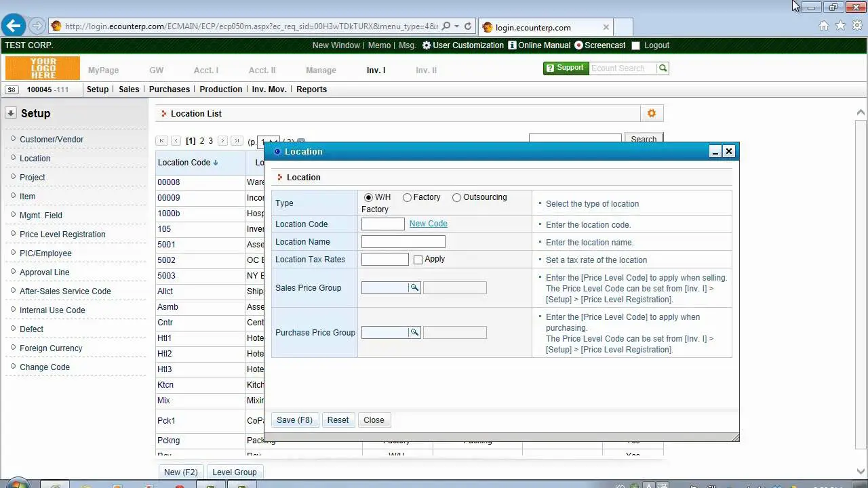Click the Ecount Search input box
The height and width of the screenshot is (488, 868).
623,68
